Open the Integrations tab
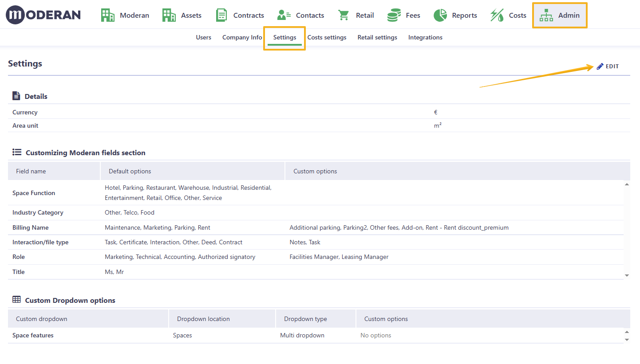 point(425,37)
